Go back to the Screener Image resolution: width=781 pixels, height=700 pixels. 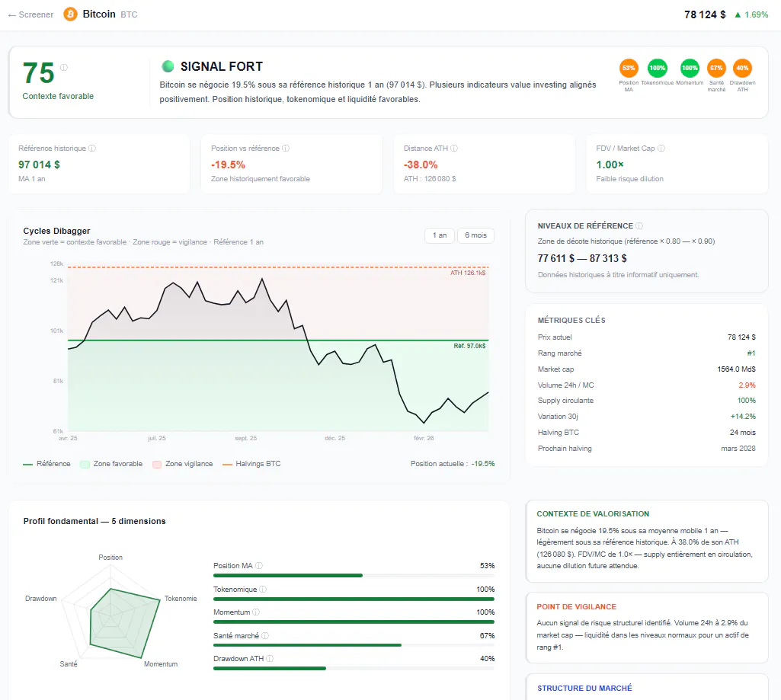(x=31, y=14)
